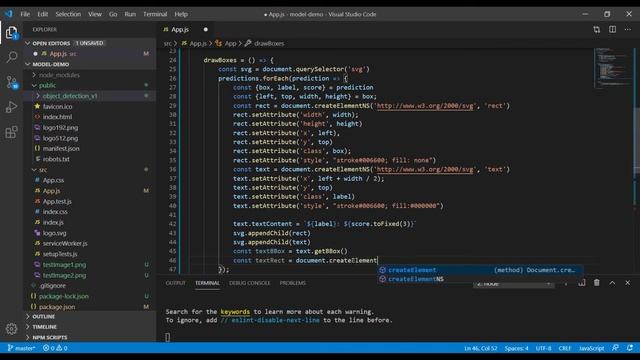Image resolution: width=640 pixels, height=360 pixels.
Task: Split the editor to the right
Action: tap(612, 29)
